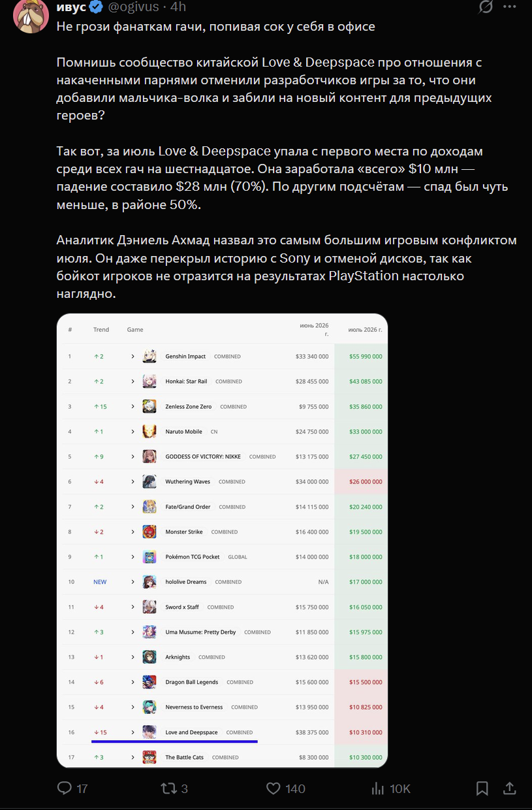The width and height of the screenshot is (532, 810).
Task: Expand the Love and Deepspace row chevron
Action: [x=133, y=732]
